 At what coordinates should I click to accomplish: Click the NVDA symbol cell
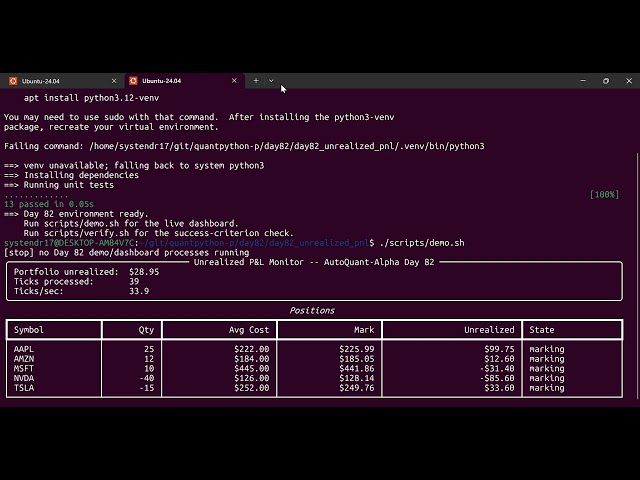coord(24,378)
